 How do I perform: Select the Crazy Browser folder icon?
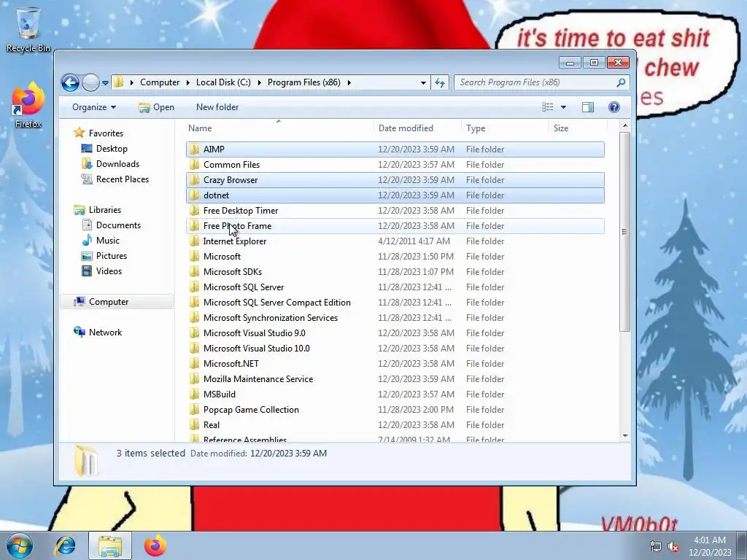coord(194,180)
